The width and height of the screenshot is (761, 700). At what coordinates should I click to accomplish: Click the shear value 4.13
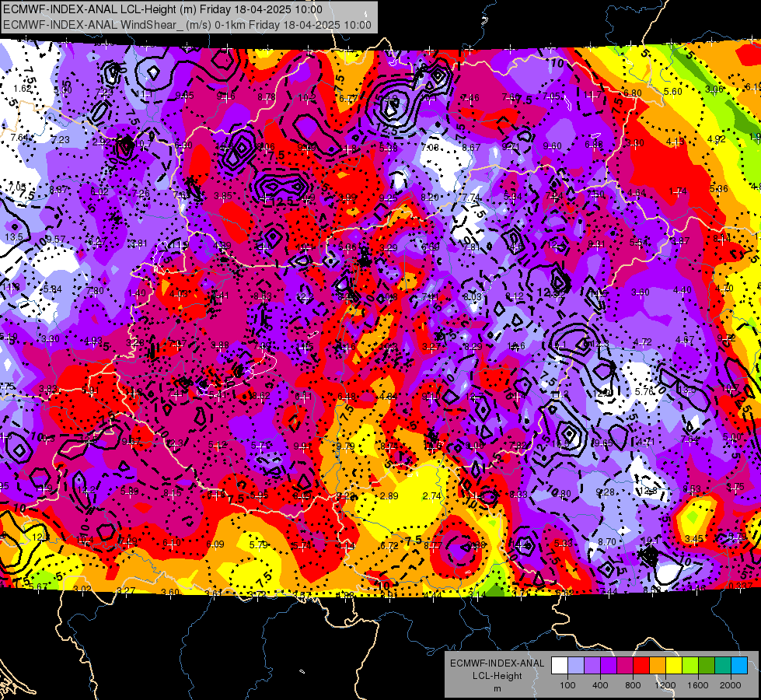[x=675, y=142]
